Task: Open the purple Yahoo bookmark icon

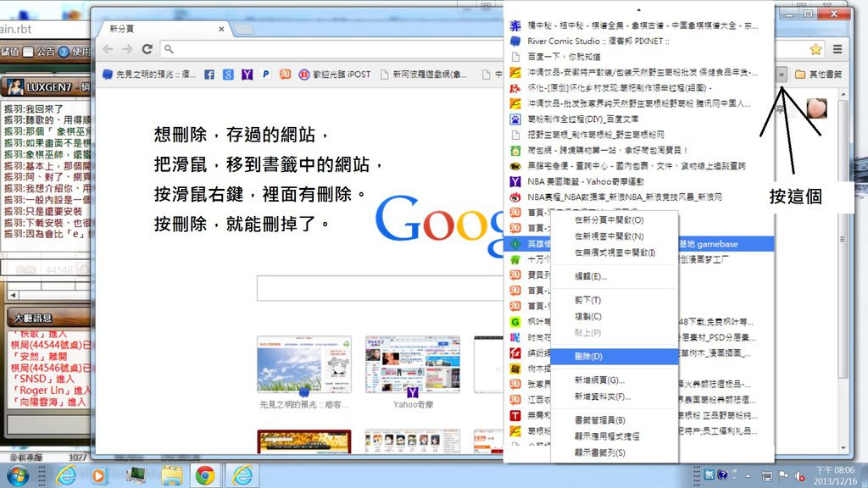Action: [x=247, y=75]
